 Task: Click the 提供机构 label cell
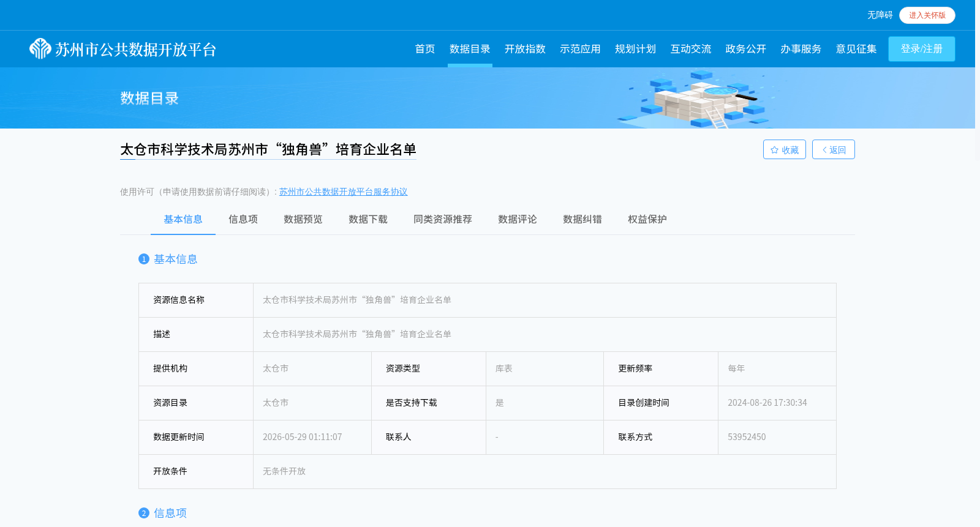tap(196, 368)
